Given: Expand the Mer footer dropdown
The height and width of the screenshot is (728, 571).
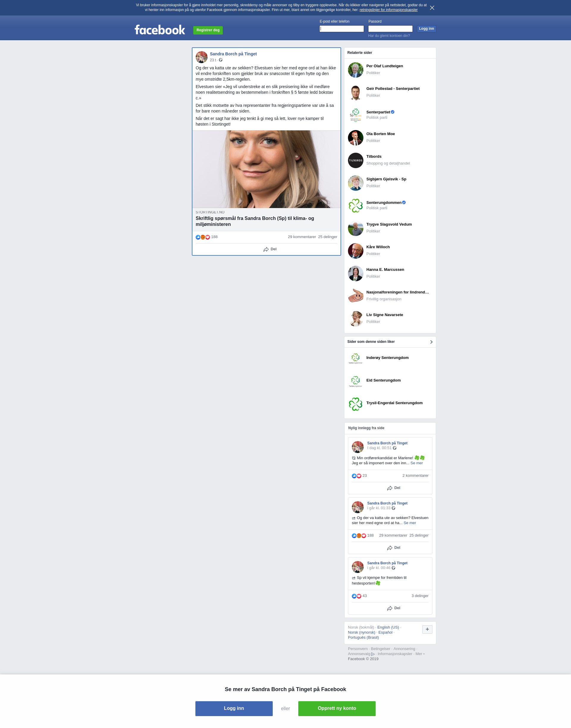Looking at the screenshot, I should pos(420,654).
